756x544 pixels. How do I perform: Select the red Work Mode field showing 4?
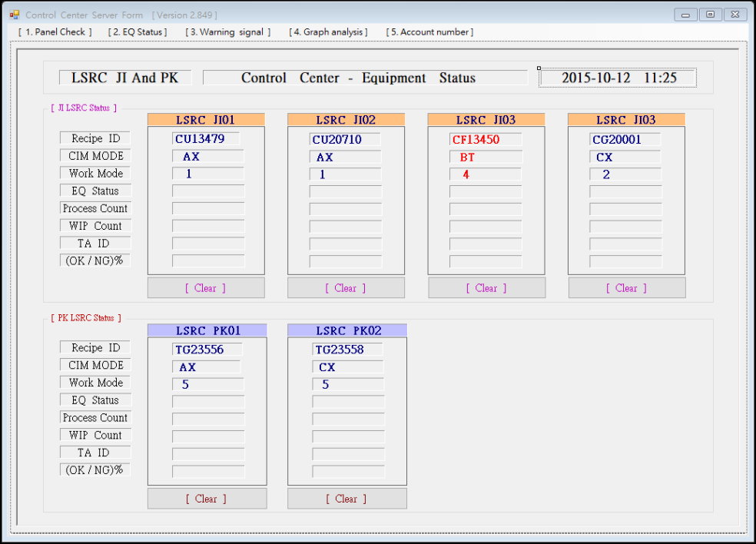click(x=486, y=174)
